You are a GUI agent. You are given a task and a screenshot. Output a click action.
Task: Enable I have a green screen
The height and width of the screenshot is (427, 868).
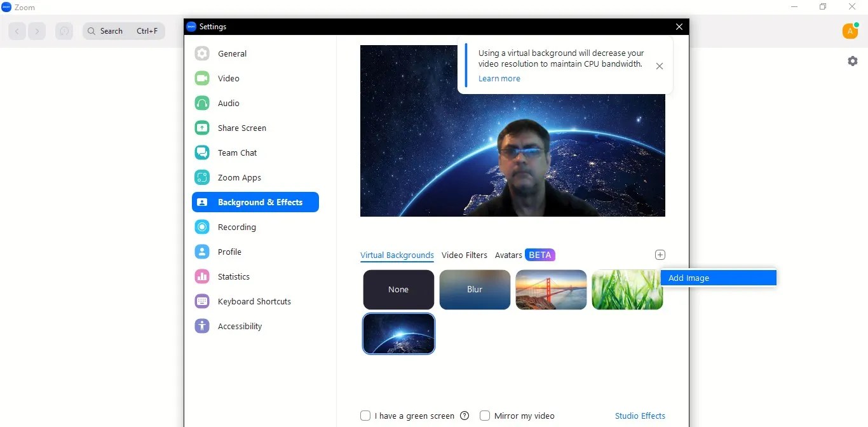click(x=365, y=416)
